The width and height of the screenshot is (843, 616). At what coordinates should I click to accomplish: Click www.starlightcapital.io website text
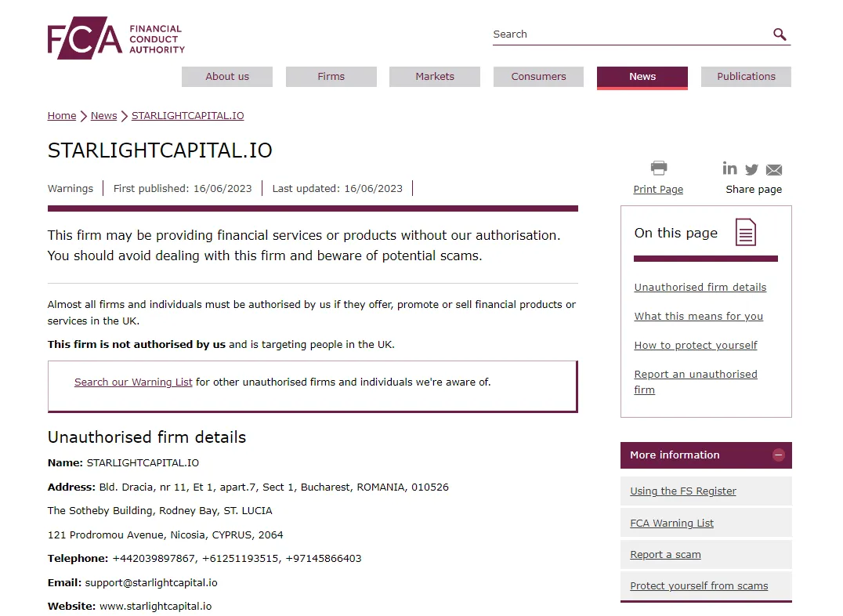coord(155,607)
